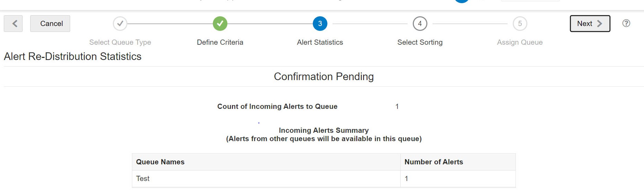Select the Test queue row
The height and width of the screenshot is (190, 644).
pyautogui.click(x=324, y=179)
